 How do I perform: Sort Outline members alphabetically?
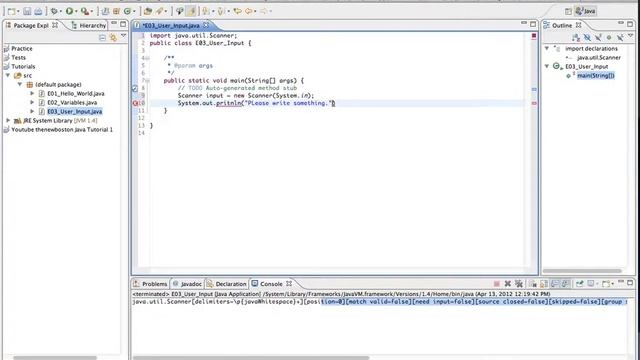(x=576, y=38)
